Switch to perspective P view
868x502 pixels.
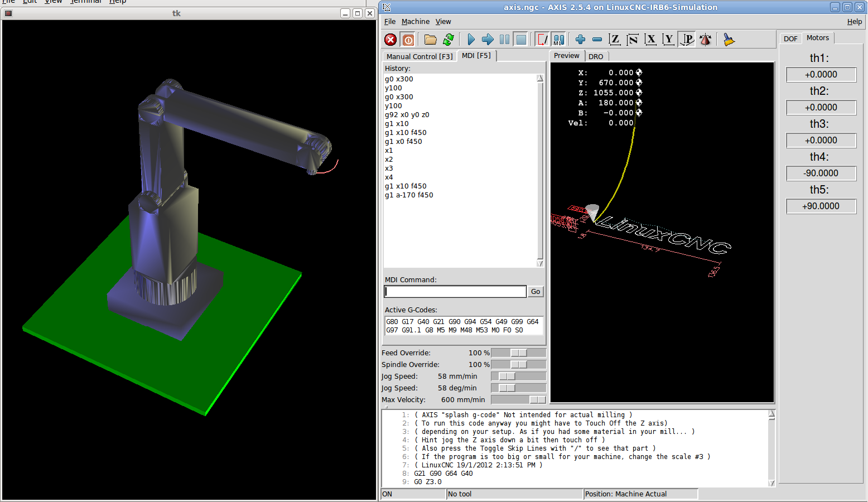click(687, 40)
